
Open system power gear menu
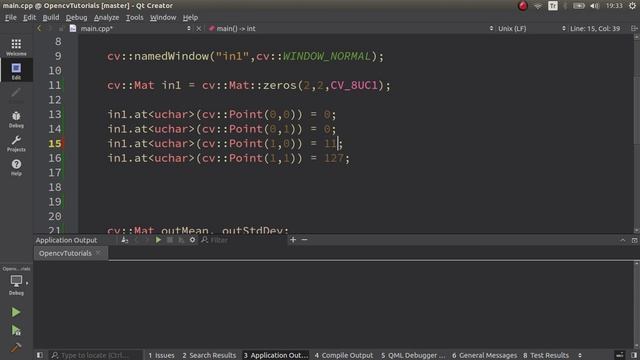point(632,6)
